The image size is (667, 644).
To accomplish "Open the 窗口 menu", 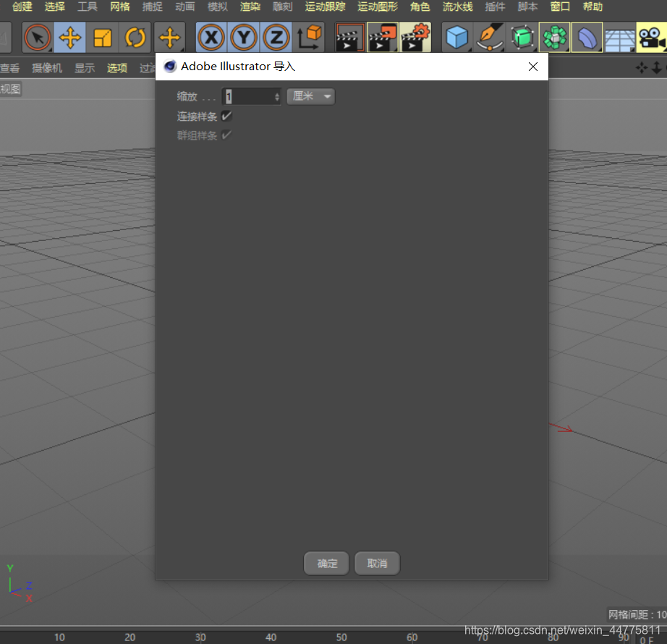I will coord(560,7).
